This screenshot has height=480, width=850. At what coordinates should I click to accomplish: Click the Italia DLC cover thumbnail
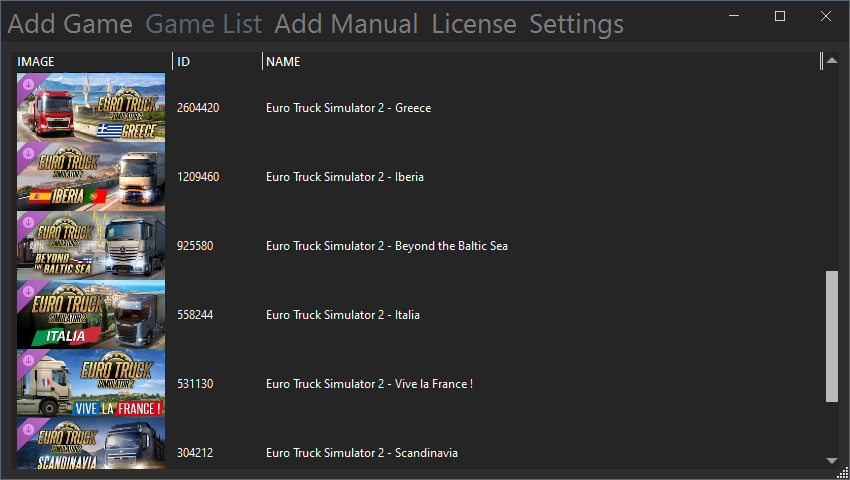click(91, 315)
